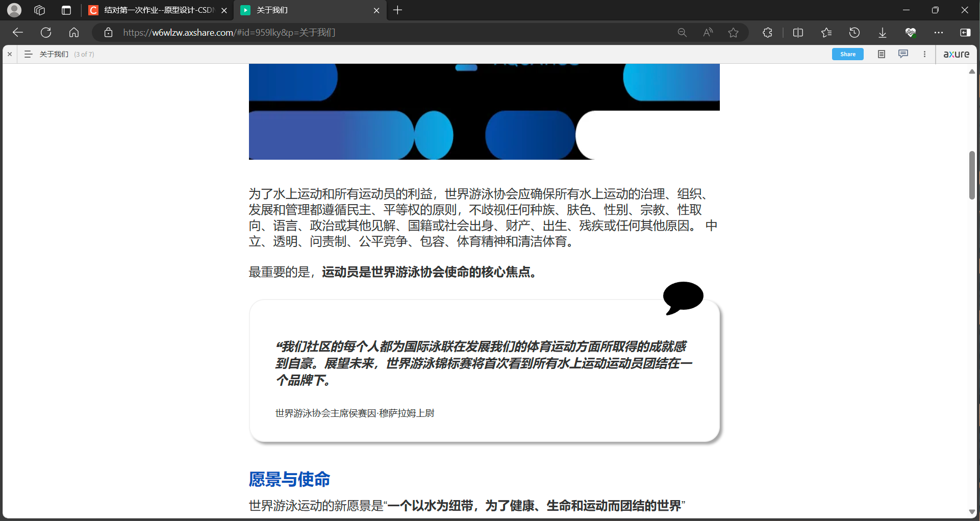Go back to the previous page
980x521 pixels.
click(x=18, y=33)
